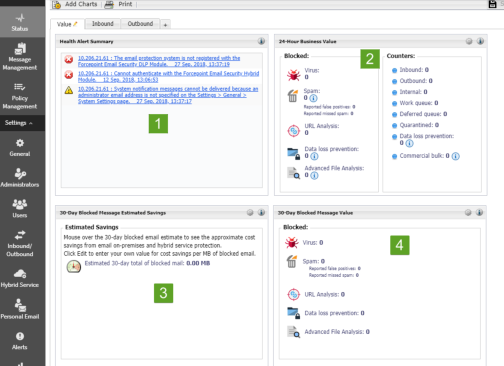Viewport: 504px width, 366px height.
Task: Open Users settings page
Action: click(20, 208)
